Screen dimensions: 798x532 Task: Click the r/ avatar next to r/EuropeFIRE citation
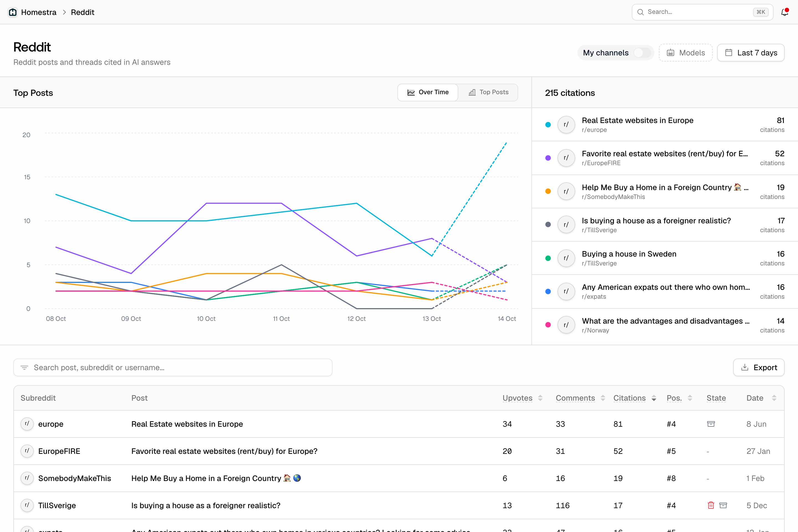(x=566, y=158)
